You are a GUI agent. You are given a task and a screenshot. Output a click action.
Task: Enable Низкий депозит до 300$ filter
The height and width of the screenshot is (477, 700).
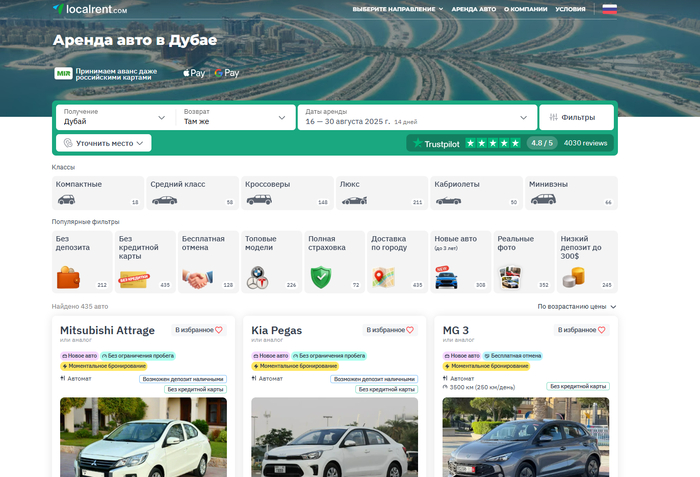pos(587,262)
